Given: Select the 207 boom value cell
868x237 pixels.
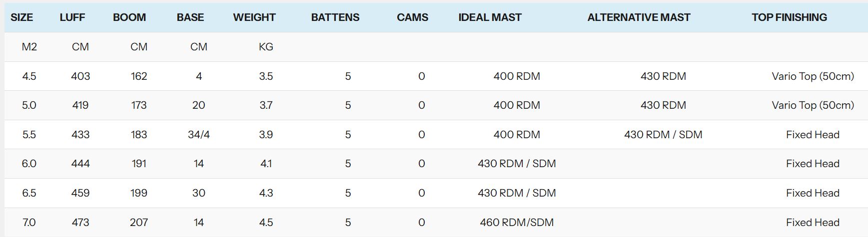Looking at the screenshot, I should [139, 223].
